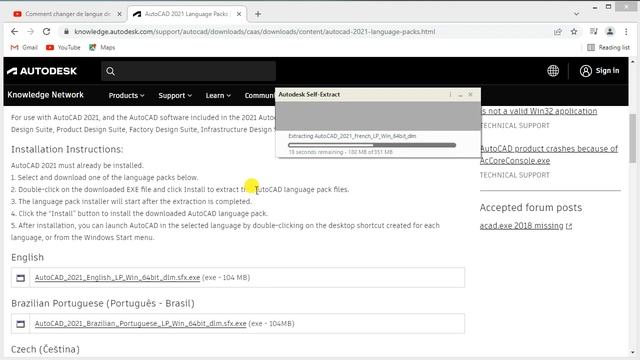Image resolution: width=640 pixels, height=360 pixels.
Task: Open options icon in Autodesk Self-Extract title bar
Action: pos(450,94)
